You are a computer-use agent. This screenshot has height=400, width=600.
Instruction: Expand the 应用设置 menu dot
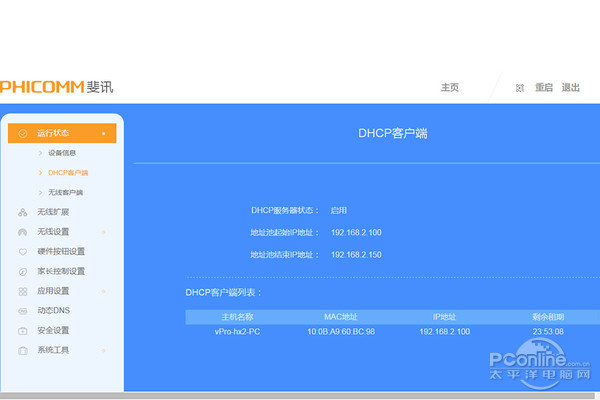pos(103,291)
